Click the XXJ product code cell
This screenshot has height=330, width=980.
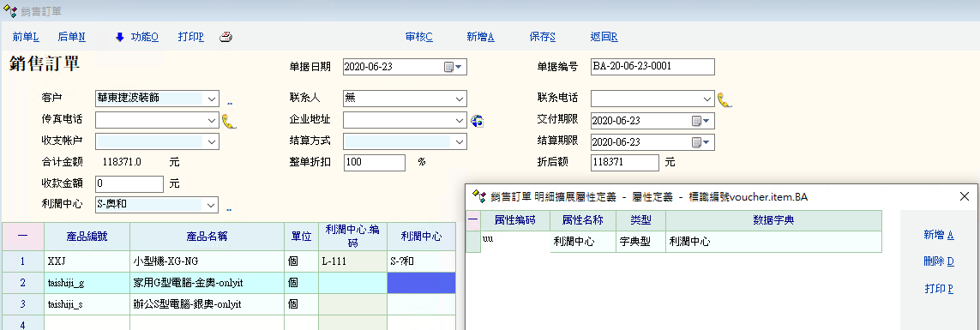pyautogui.click(x=87, y=262)
